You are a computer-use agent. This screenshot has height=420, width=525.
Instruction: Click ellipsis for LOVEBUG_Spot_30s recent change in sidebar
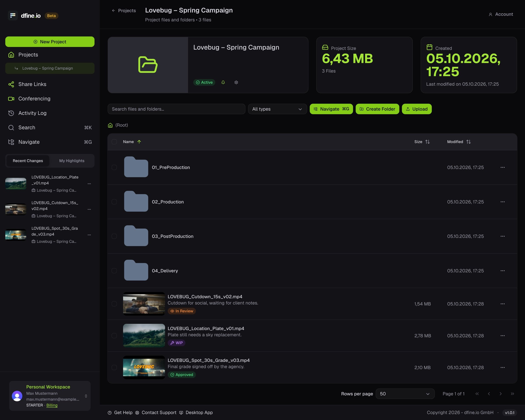pos(89,235)
